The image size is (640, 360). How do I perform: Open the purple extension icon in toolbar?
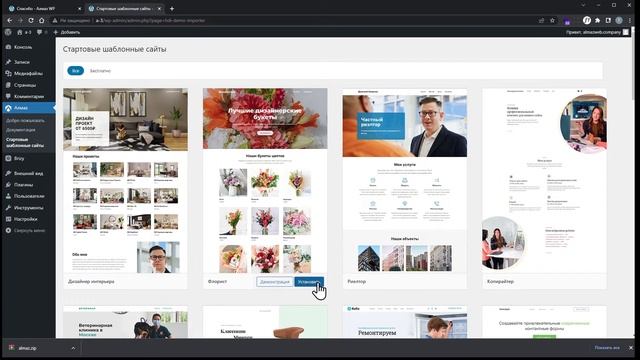pyautogui.click(x=567, y=21)
